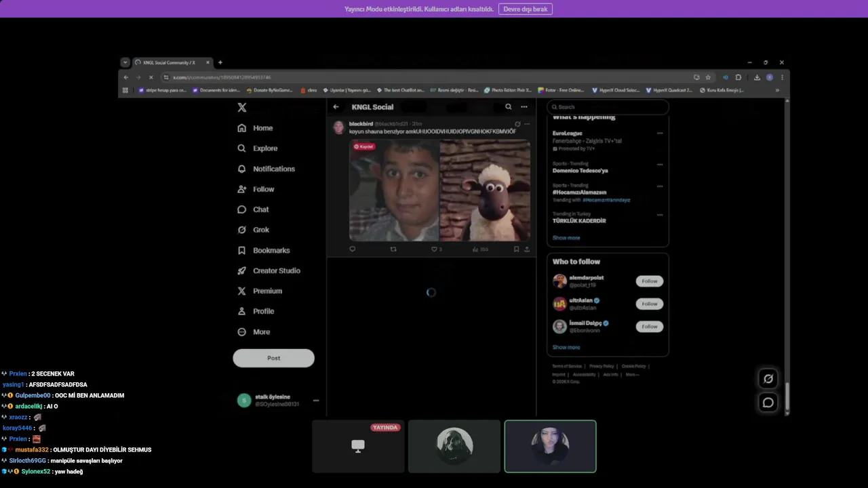Share blackbird's post
The width and height of the screenshot is (868, 488).
[x=527, y=249]
